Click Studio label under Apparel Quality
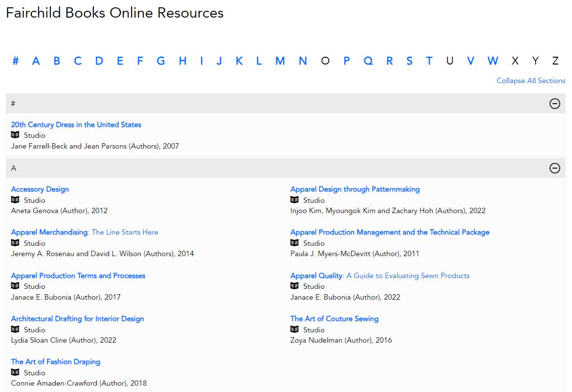The width and height of the screenshot is (572, 392). tap(314, 286)
